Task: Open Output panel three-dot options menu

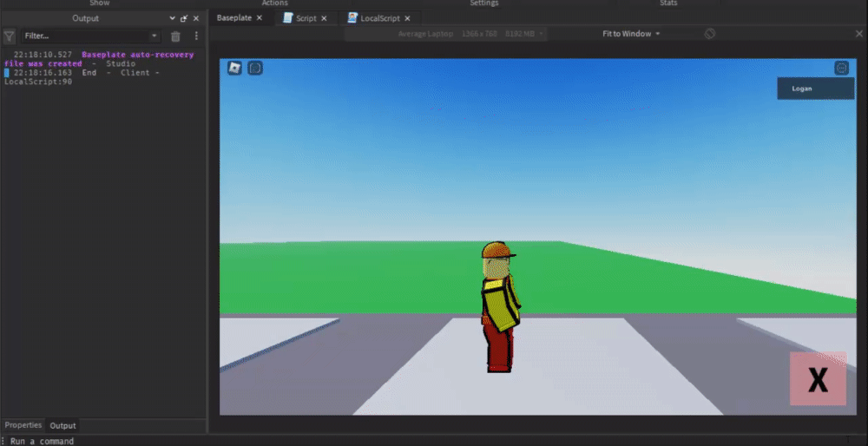Action: coord(196,36)
